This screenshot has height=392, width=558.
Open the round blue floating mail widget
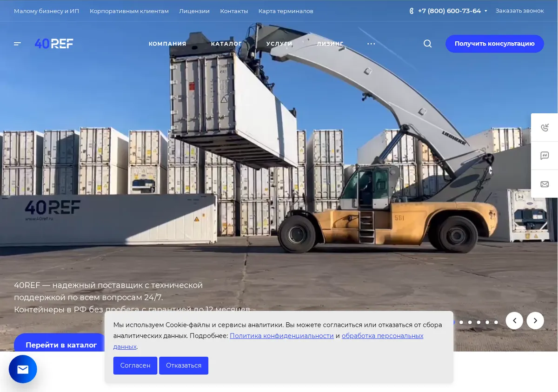(x=23, y=369)
